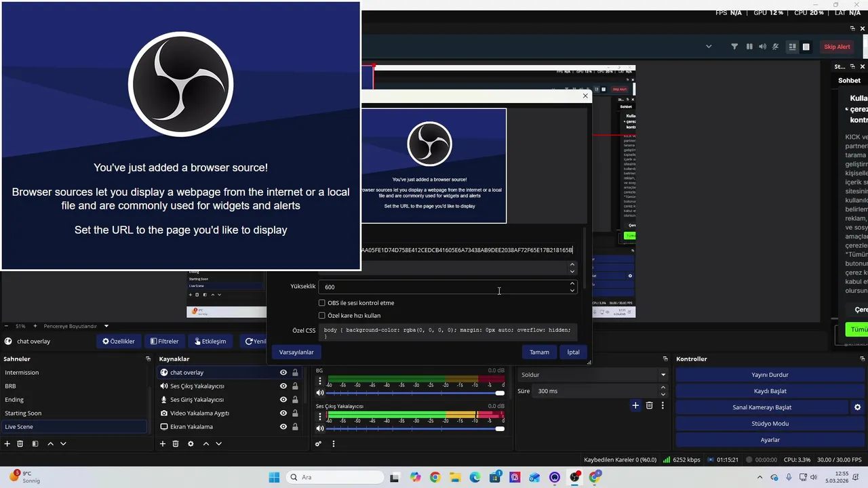The image size is (868, 488).
Task: Increase Yükseklik value with up arrow
Action: (572, 283)
